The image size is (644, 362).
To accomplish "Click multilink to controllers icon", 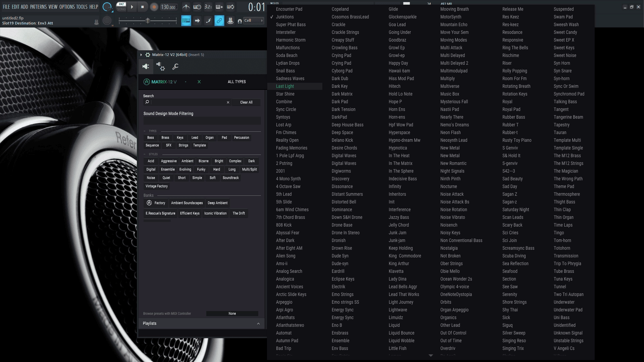I will click(x=230, y=21).
